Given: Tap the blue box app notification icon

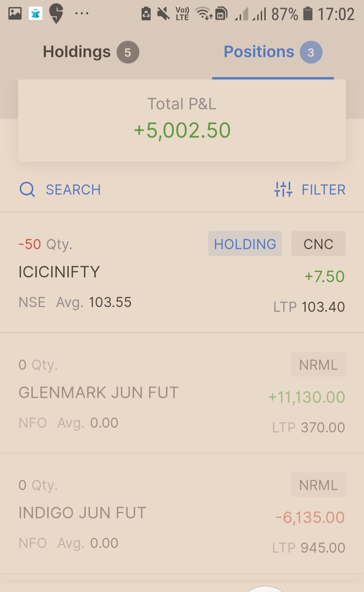Looking at the screenshot, I should [35, 14].
